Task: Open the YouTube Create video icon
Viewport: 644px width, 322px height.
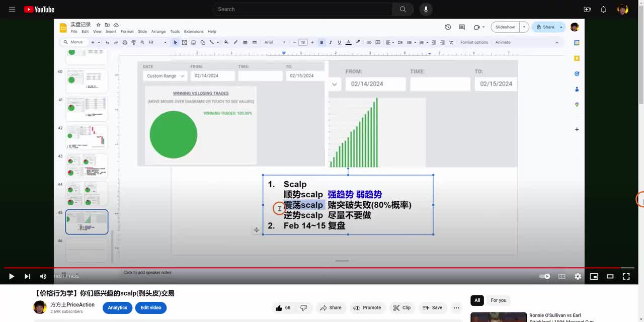Action: click(x=587, y=9)
